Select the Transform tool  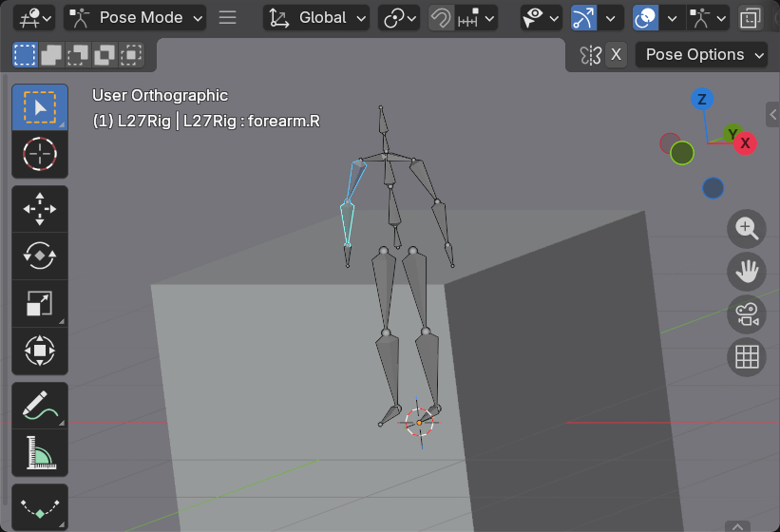click(40, 351)
